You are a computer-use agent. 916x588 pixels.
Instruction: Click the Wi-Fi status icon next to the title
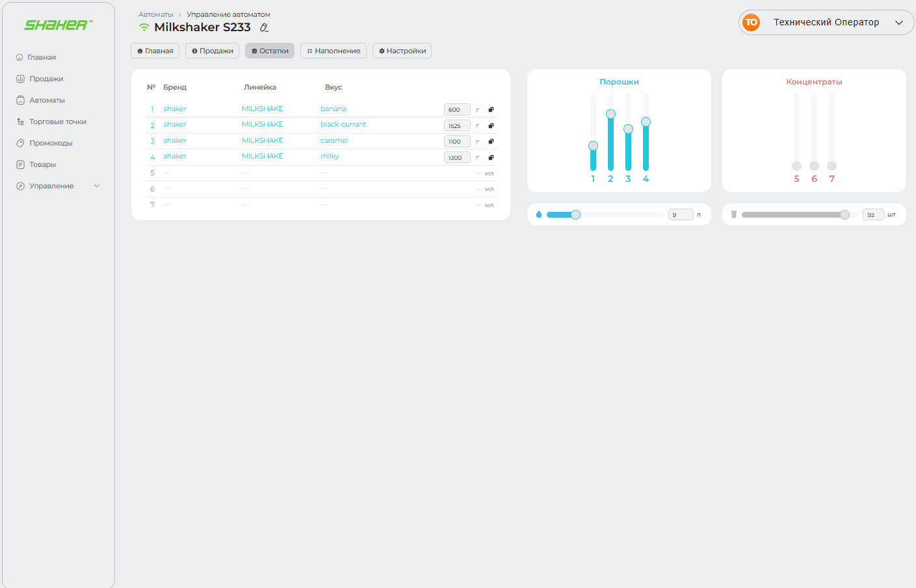click(x=144, y=27)
